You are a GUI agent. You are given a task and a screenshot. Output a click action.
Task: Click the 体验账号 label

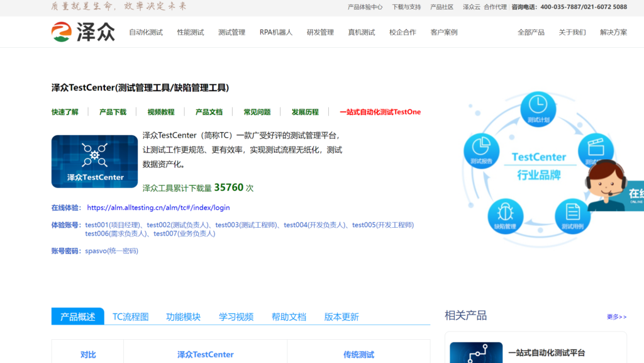pyautogui.click(x=66, y=225)
